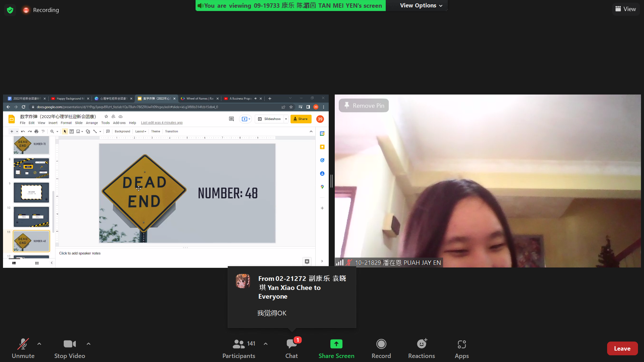644x362 pixels.
Task: Open the Theme panel
Action: point(155,131)
